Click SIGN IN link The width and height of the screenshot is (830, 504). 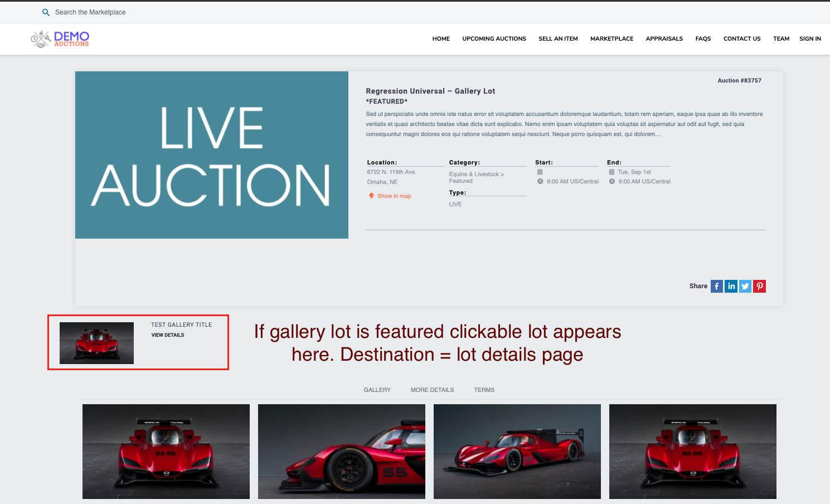[810, 39]
